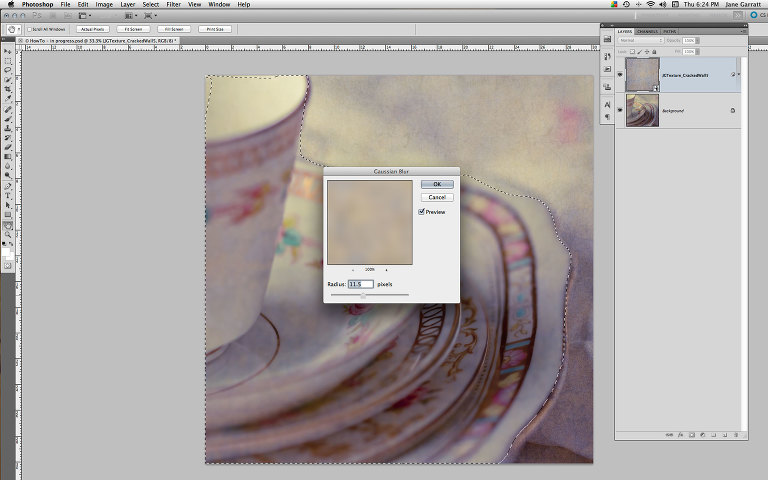Open the Filter menu
768x480 pixels.
tap(173, 4)
